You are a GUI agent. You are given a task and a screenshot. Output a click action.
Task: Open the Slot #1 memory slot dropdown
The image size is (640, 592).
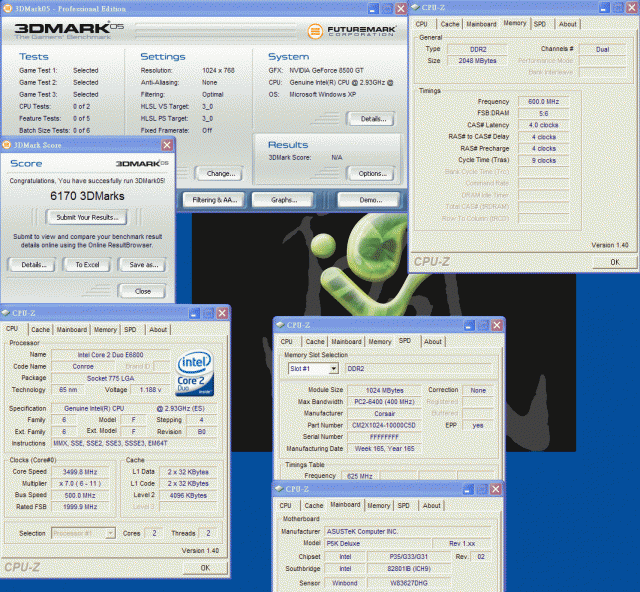click(x=334, y=369)
